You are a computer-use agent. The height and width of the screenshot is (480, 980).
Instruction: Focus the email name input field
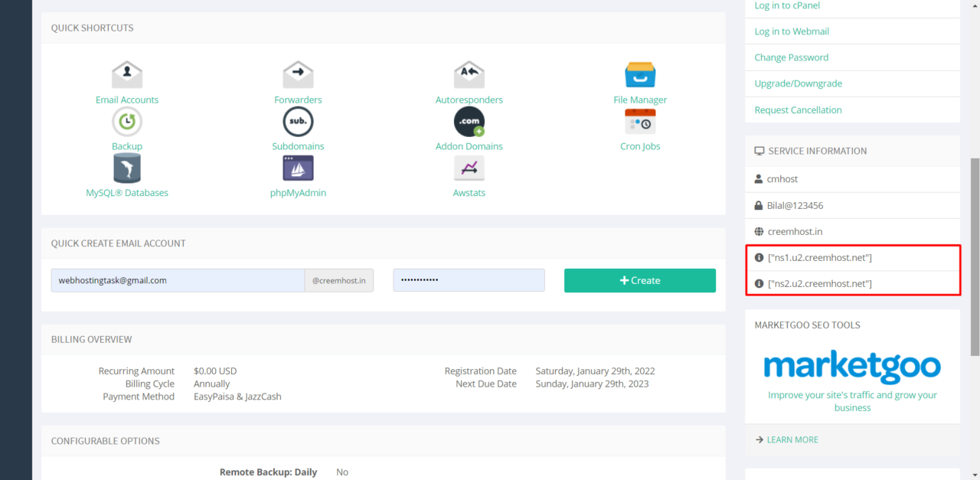(x=178, y=280)
